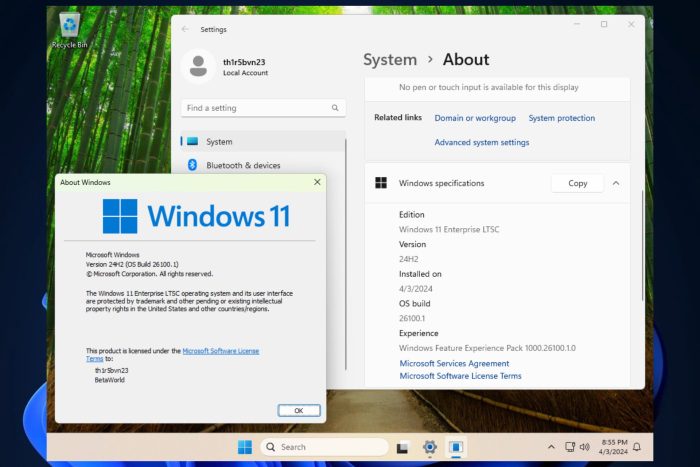Open the clock showing 8:55 PM

[x=613, y=447]
